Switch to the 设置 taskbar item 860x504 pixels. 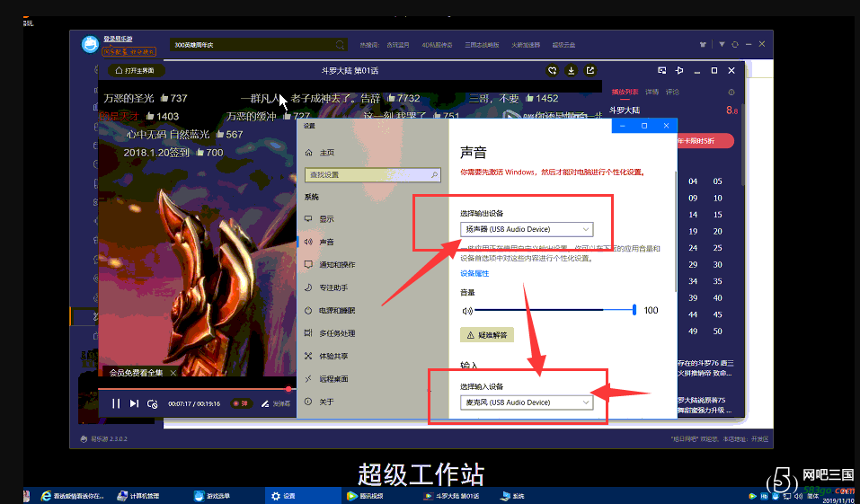coord(303,496)
